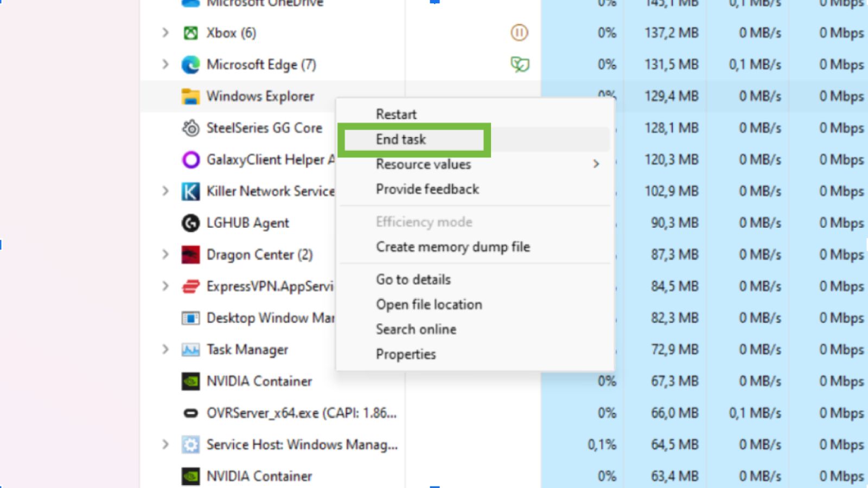868x488 pixels.
Task: Click the Dragon Center red dragon icon
Action: (190, 254)
